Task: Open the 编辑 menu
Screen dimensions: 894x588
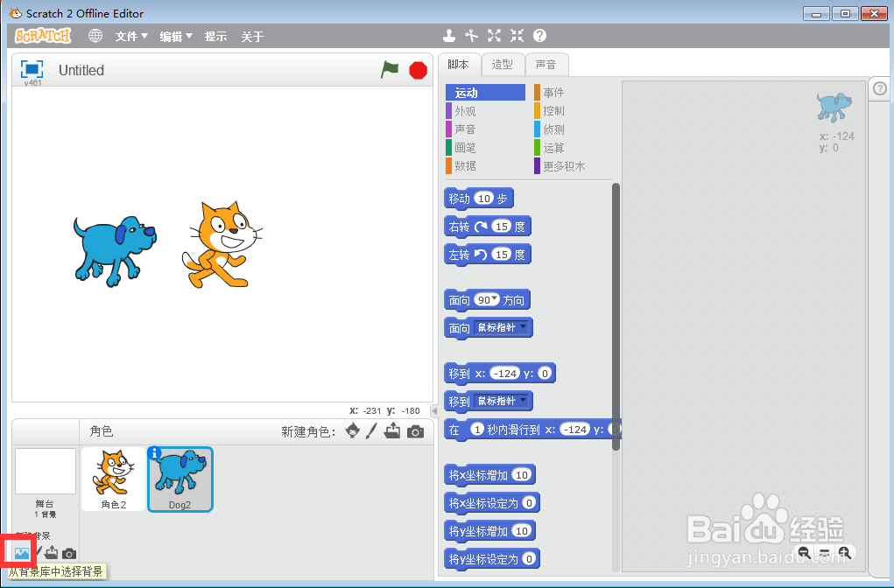Action: click(x=176, y=37)
